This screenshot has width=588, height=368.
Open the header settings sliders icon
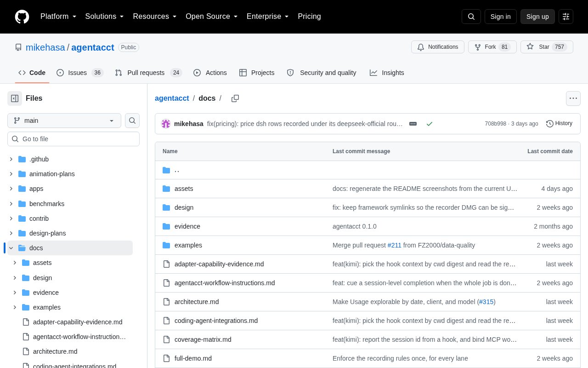566,17
